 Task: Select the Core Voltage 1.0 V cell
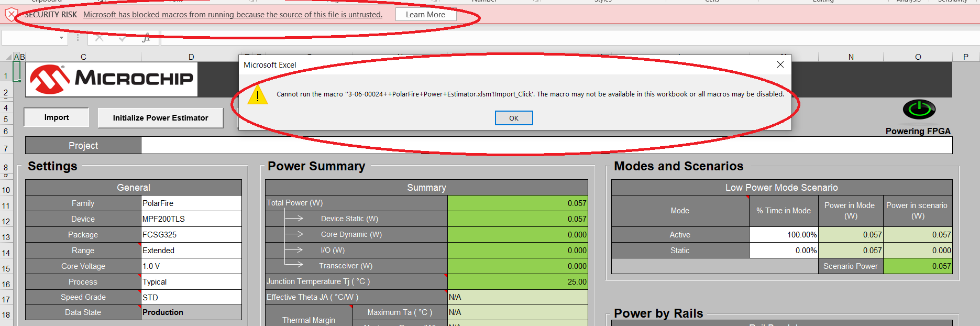[x=191, y=266]
